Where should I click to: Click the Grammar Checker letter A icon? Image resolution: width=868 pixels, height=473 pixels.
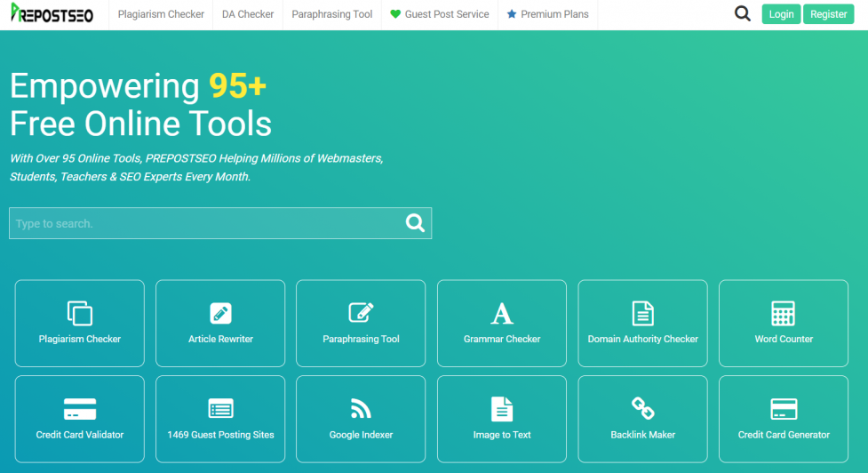pos(502,314)
